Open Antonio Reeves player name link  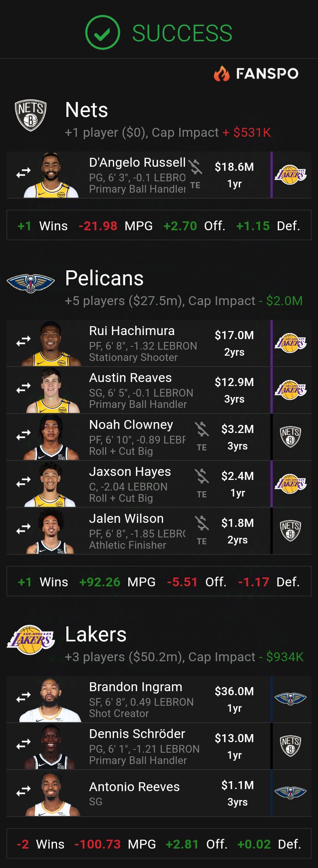click(x=134, y=787)
